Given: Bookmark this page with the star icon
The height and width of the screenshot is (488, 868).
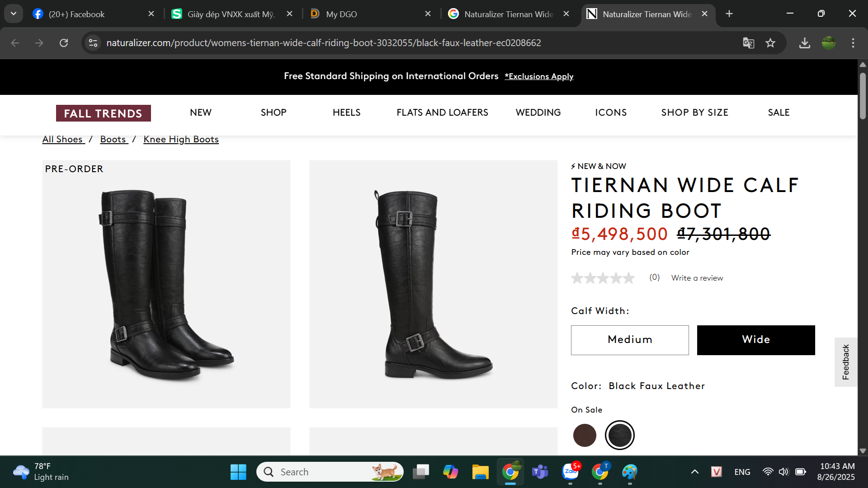Looking at the screenshot, I should coord(770,43).
